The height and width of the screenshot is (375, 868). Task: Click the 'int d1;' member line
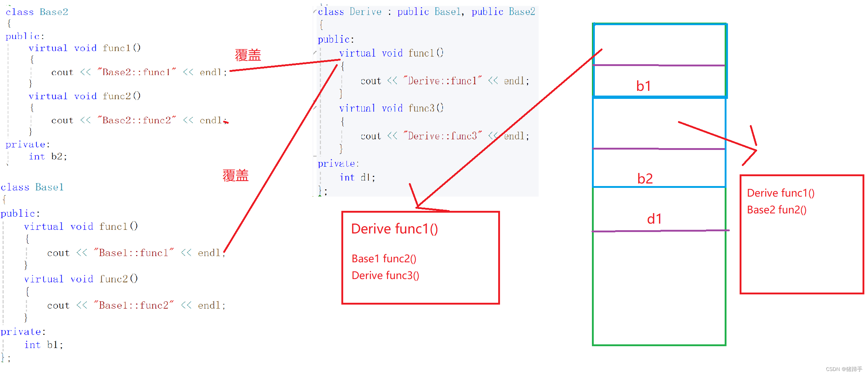point(357,177)
